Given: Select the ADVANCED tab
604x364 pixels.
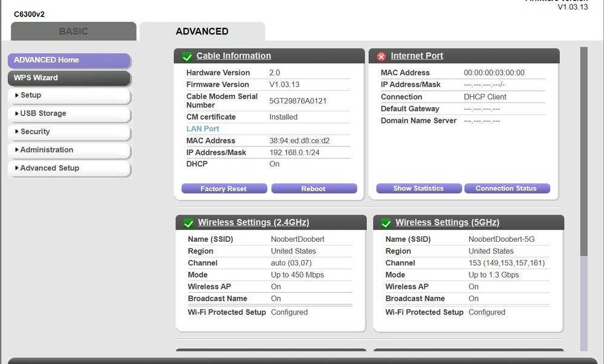Looking at the screenshot, I should (x=201, y=31).
